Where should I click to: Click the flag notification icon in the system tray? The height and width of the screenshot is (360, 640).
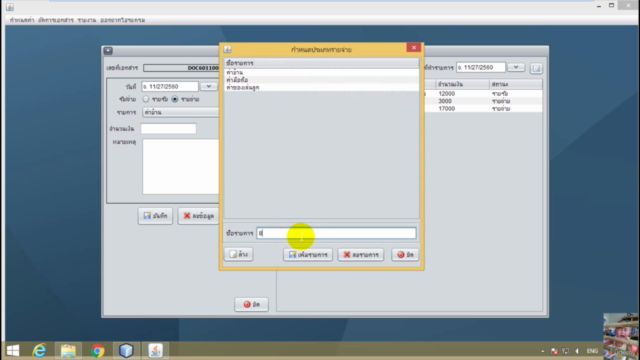pyautogui.click(x=554, y=351)
